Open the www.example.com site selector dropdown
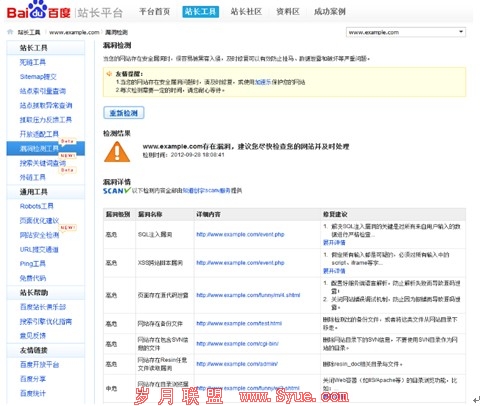The width and height of the screenshot is (481, 406). click(406, 32)
